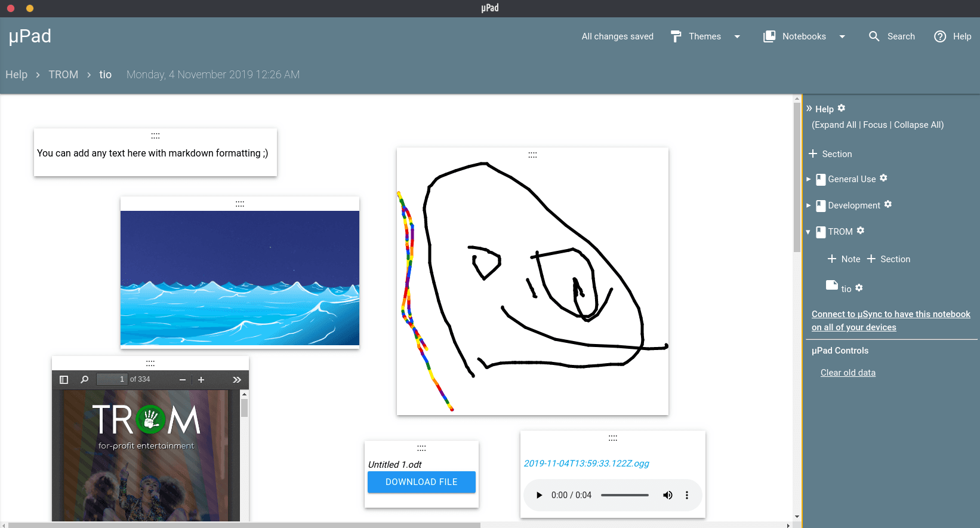Toggle the PDF viewer sidebar icon
This screenshot has height=528, width=980.
[64, 380]
